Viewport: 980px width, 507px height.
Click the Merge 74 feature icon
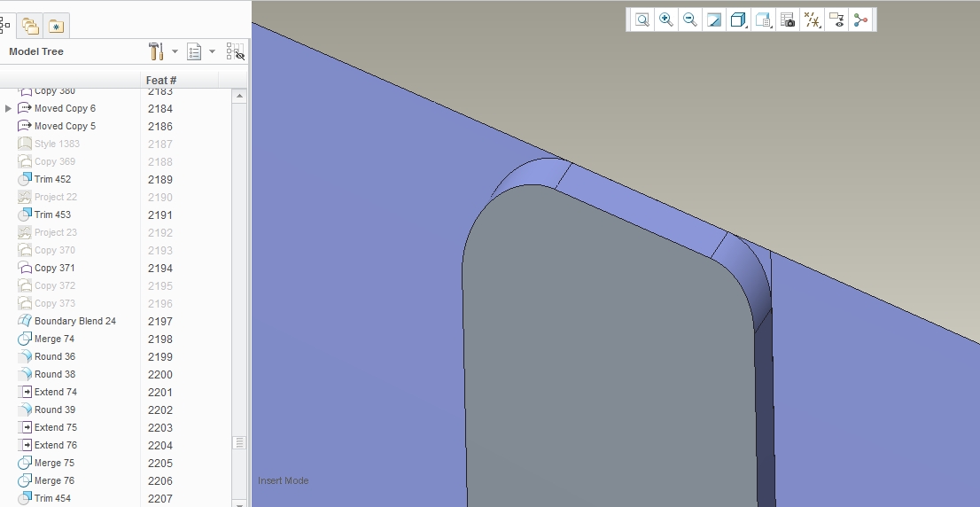[x=25, y=339]
